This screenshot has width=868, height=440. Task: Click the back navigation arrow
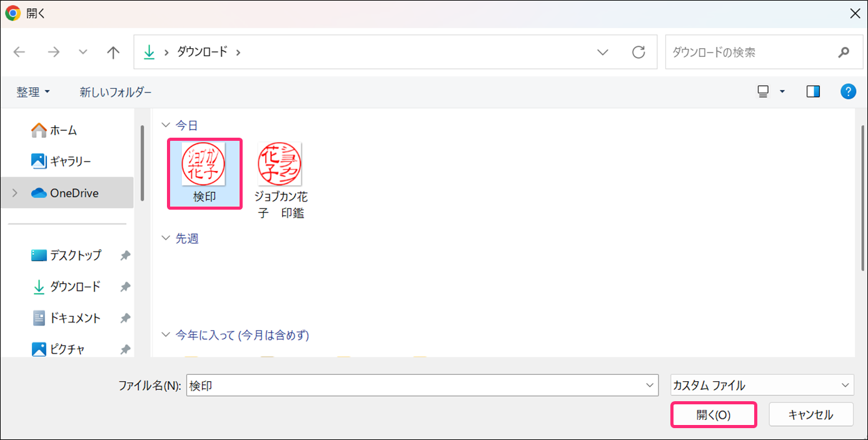point(20,53)
